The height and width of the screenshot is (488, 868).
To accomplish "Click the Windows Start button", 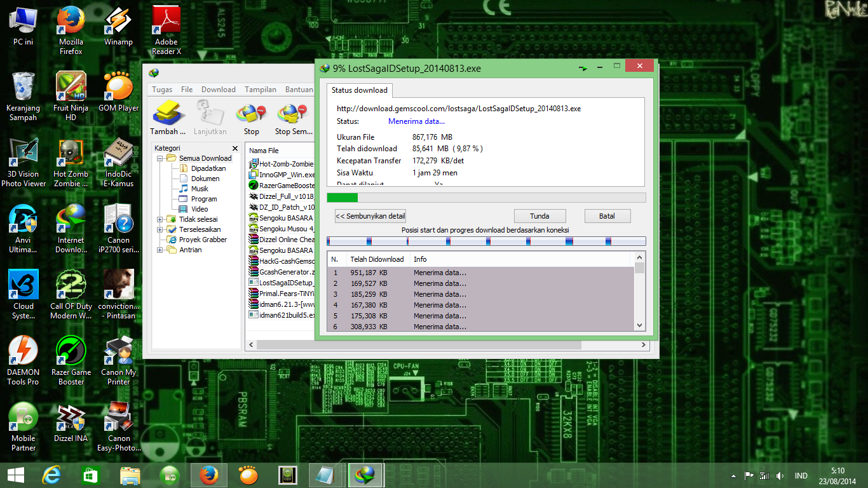I will 16,475.
